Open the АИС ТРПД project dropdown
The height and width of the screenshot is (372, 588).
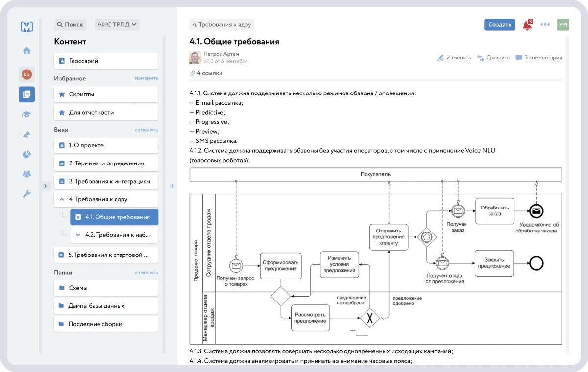coord(117,24)
